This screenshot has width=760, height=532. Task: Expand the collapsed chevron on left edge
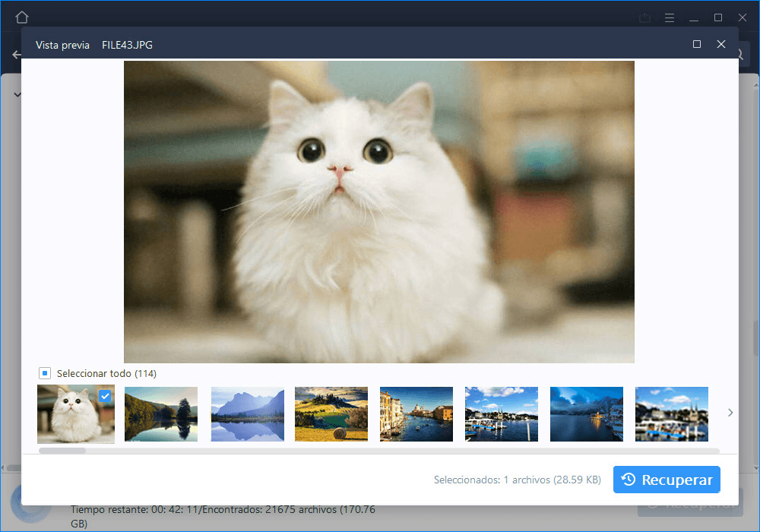17,95
